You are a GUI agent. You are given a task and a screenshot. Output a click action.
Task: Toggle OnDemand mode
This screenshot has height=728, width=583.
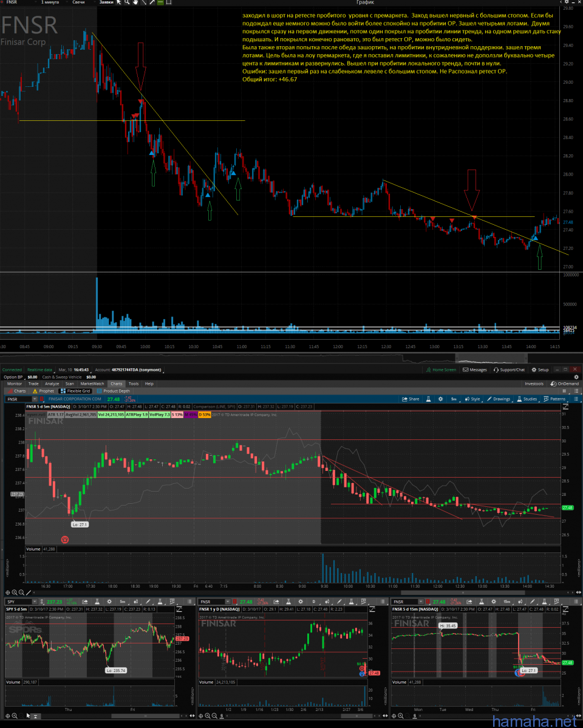[564, 384]
